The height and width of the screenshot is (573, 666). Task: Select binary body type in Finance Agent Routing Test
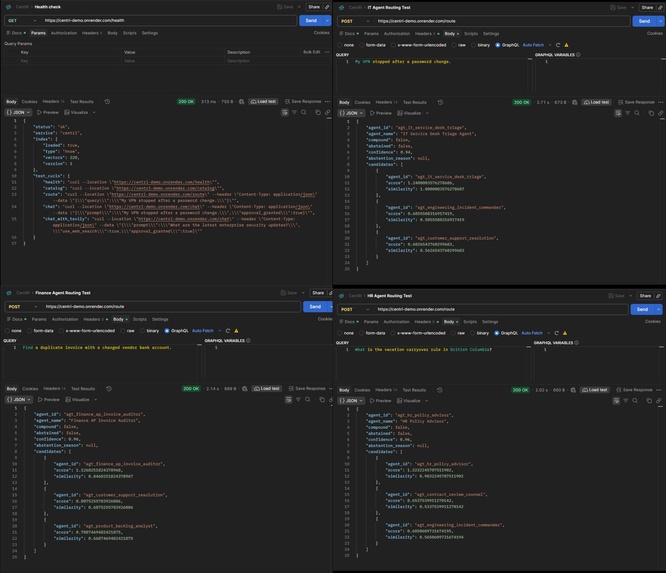pos(149,330)
